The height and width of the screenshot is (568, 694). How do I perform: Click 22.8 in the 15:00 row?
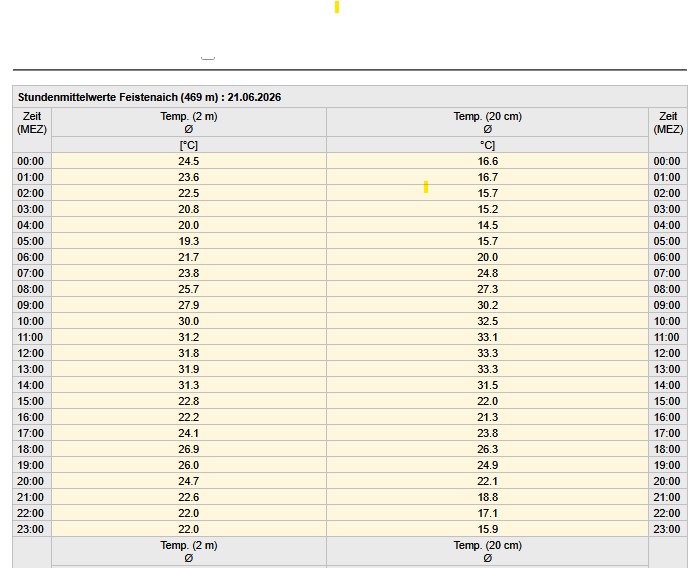pyautogui.click(x=189, y=401)
